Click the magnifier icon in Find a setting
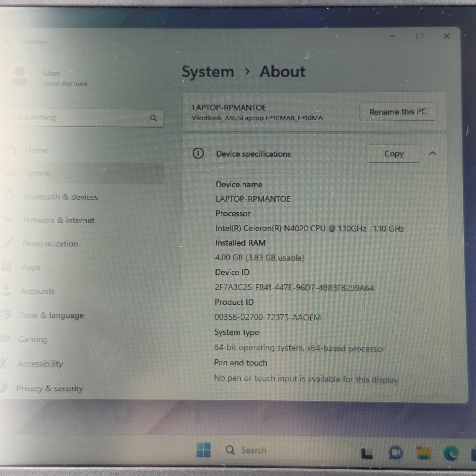The height and width of the screenshot is (476, 476). coord(154,118)
